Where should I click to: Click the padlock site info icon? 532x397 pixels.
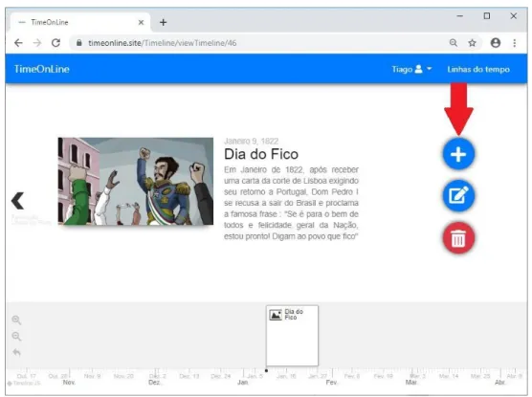tap(78, 43)
